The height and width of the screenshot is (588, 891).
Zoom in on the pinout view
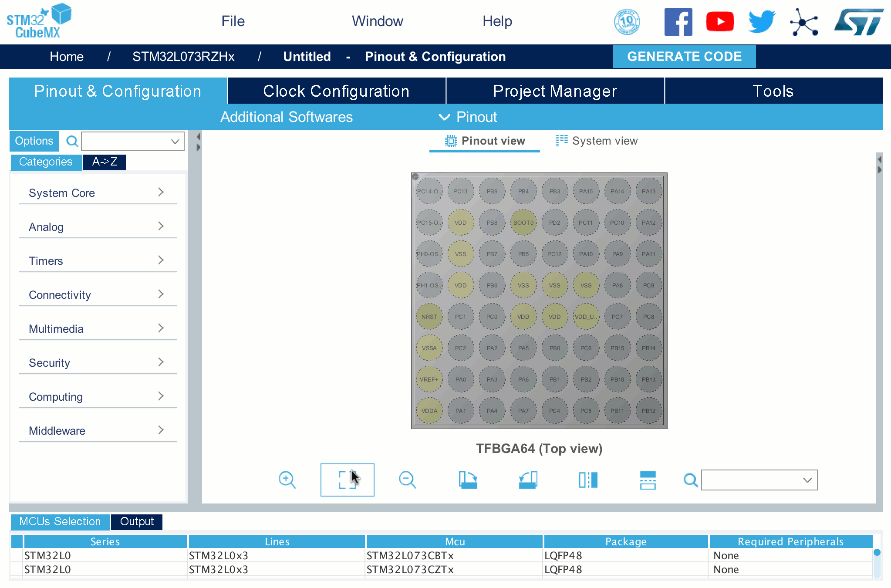point(287,480)
